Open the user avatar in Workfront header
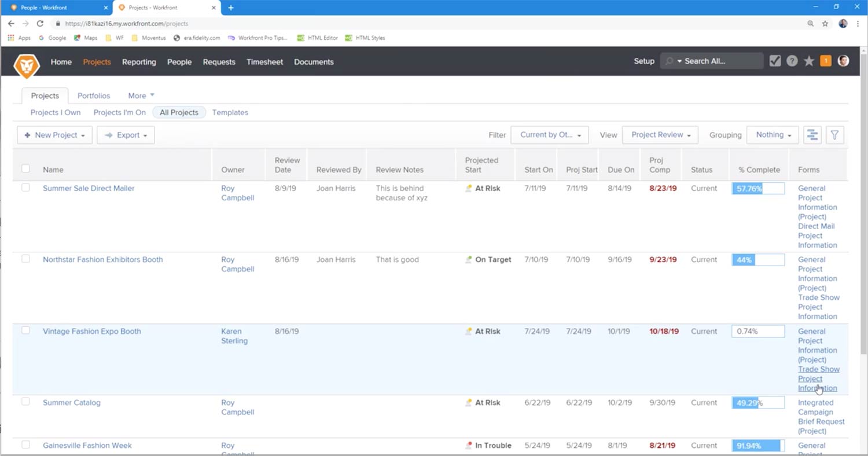The height and width of the screenshot is (456, 868). 843,61
